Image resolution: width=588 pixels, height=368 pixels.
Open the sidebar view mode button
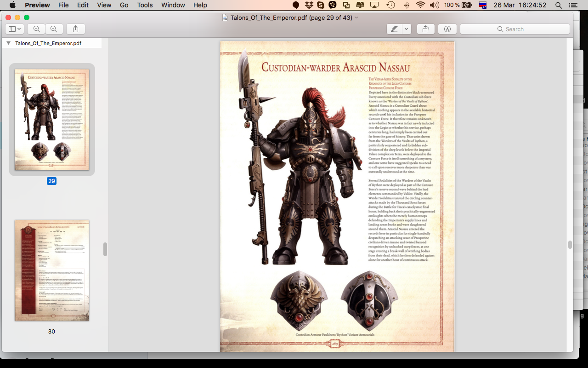coord(15,29)
